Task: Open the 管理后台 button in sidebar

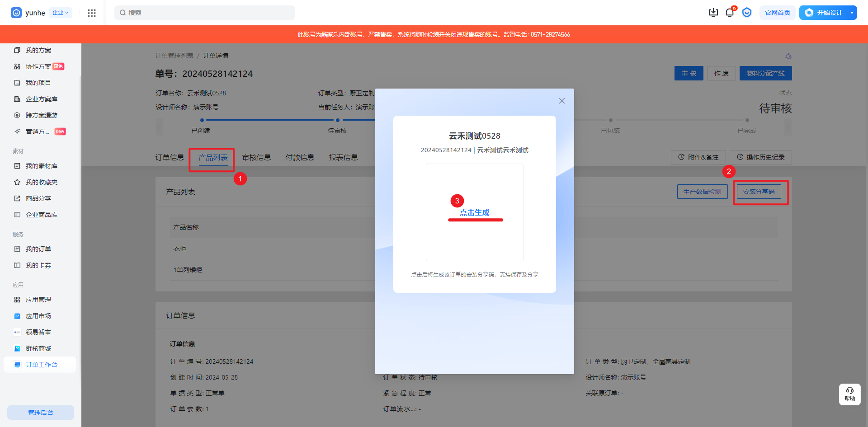Action: pyautogui.click(x=41, y=412)
